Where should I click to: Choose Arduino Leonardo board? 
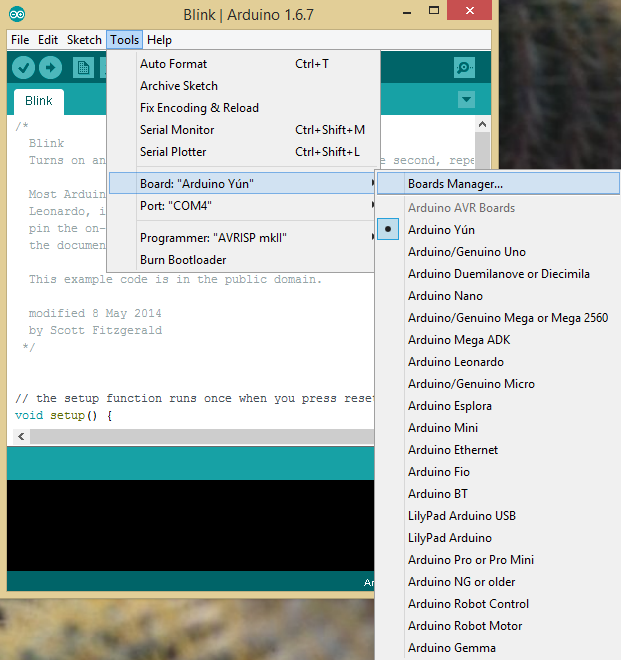coord(498,362)
